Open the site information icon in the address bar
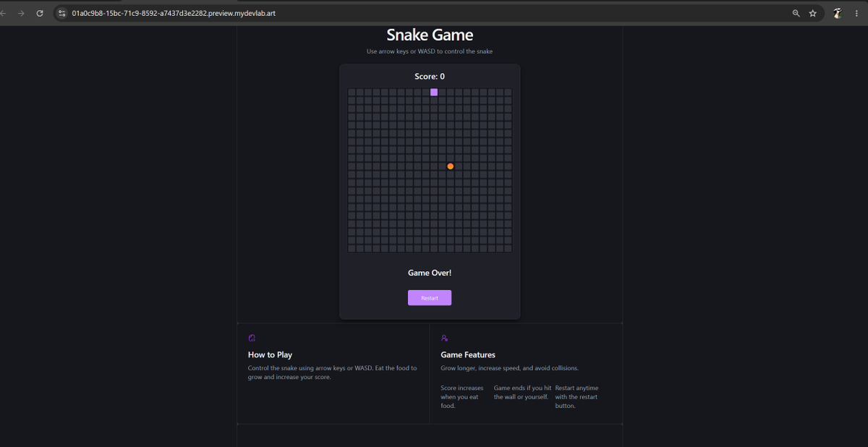This screenshot has width=868, height=447. coord(62,13)
